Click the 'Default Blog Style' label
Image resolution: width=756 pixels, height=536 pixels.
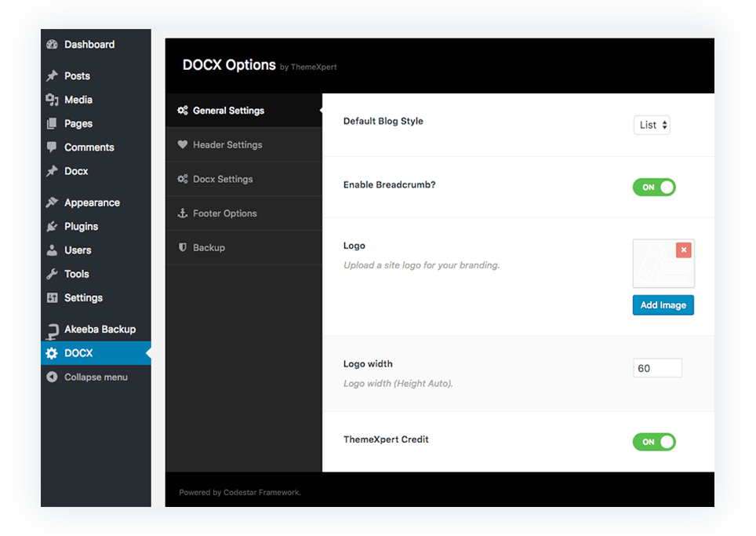pos(383,121)
